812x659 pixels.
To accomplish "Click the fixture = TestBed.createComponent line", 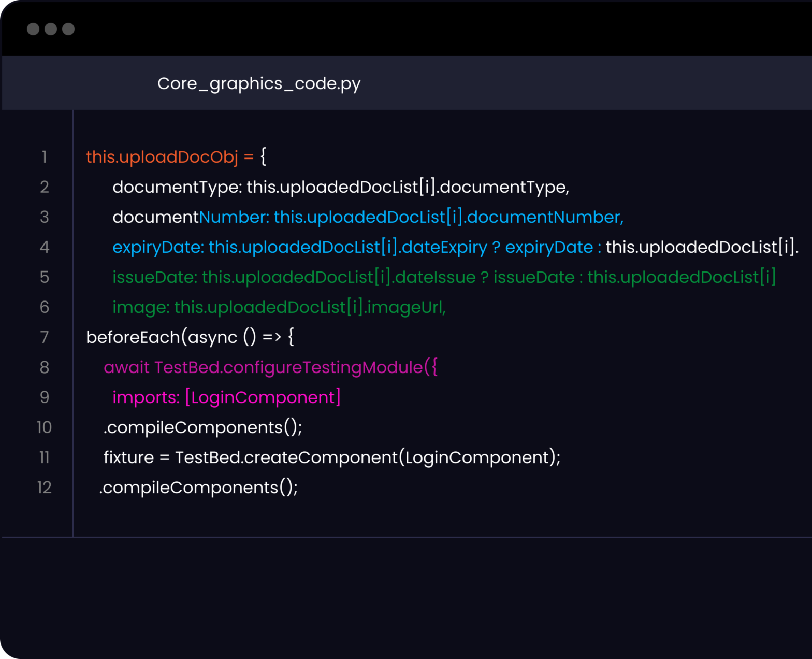I will (x=331, y=457).
